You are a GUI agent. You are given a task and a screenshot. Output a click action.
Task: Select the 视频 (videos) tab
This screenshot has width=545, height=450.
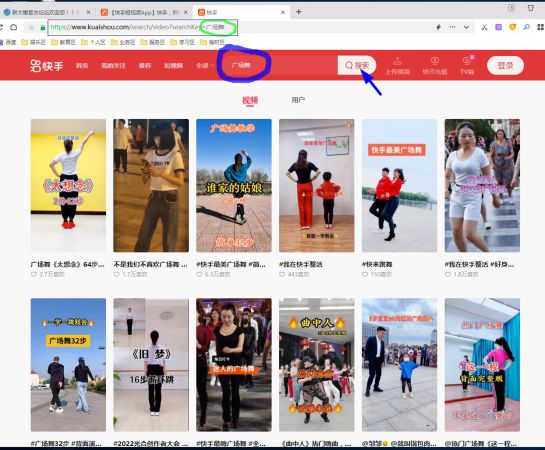pyautogui.click(x=250, y=100)
